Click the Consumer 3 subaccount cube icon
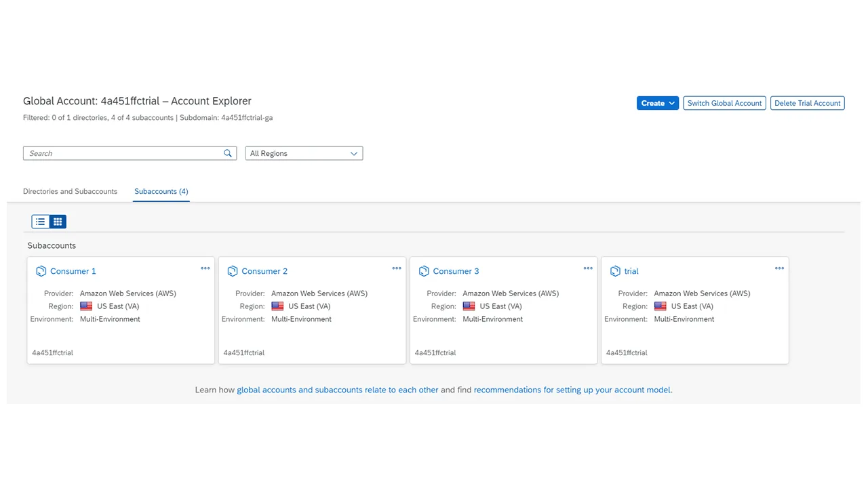Image resolution: width=868 pixels, height=488 pixels. 424,271
